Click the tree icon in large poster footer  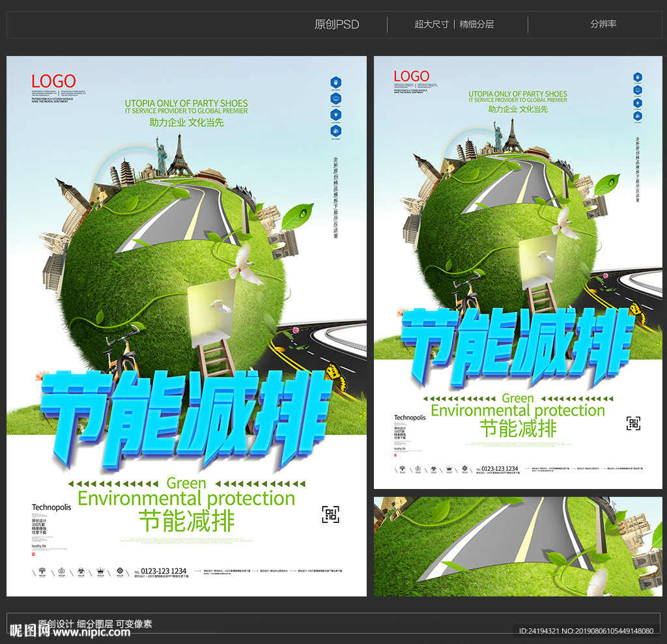point(42,571)
